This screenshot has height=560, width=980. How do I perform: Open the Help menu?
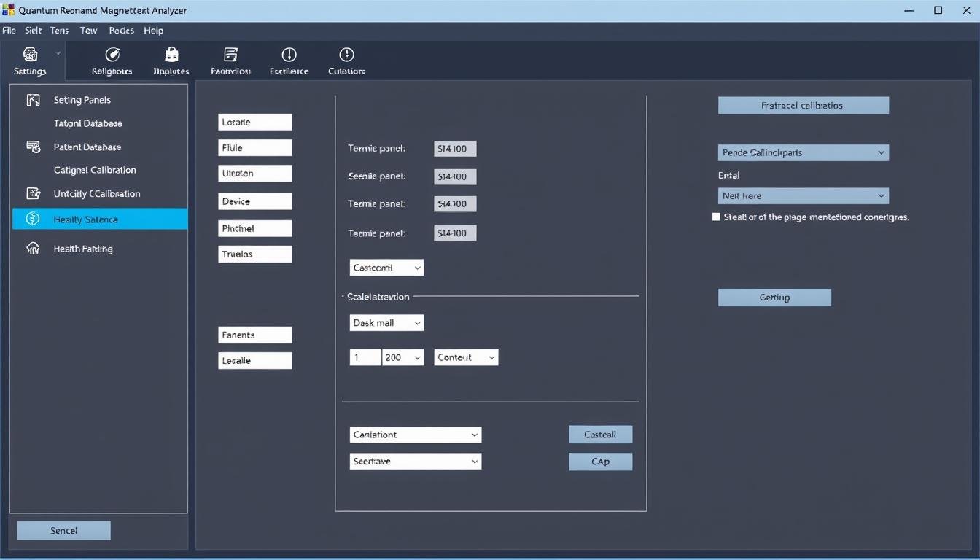tap(153, 31)
